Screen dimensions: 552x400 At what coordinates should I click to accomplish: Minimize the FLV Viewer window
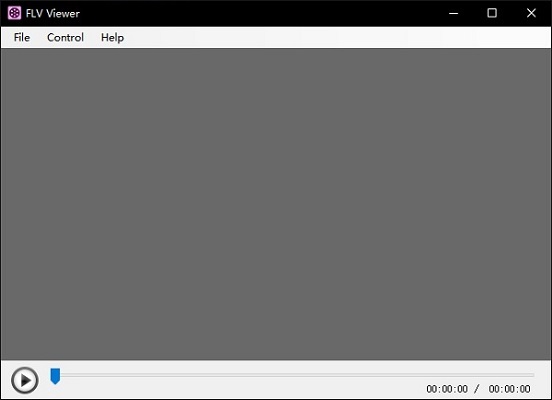pos(453,13)
